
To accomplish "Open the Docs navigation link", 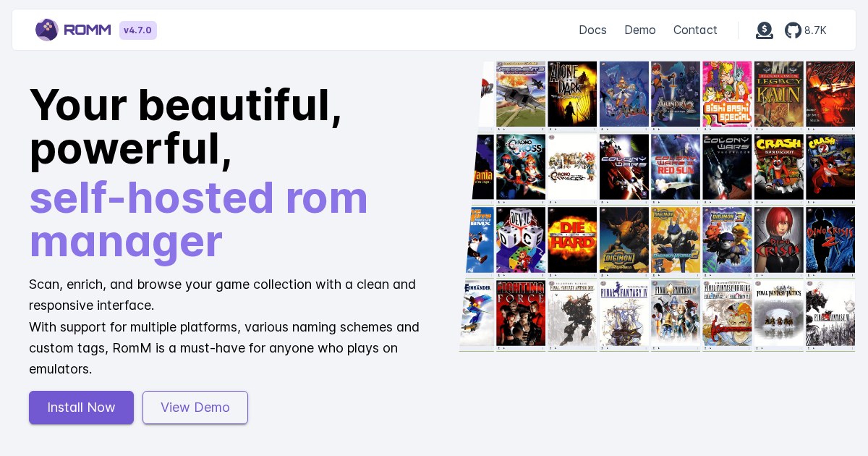I will click(592, 30).
